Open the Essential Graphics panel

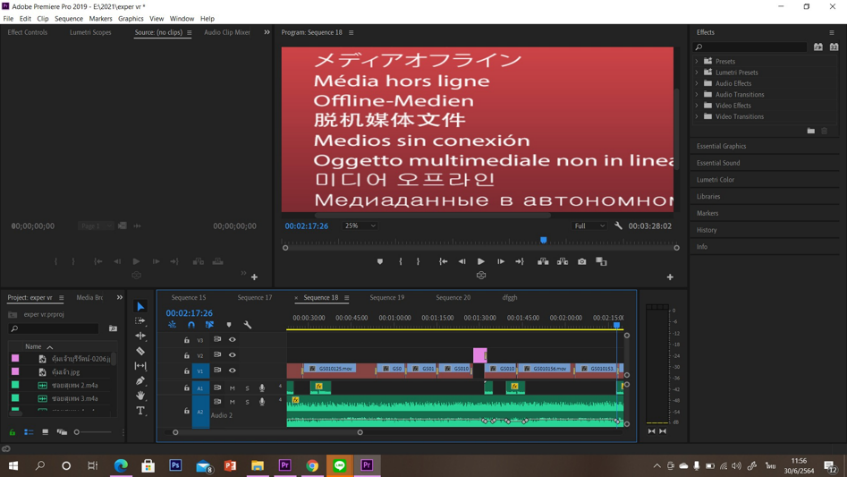[721, 146]
